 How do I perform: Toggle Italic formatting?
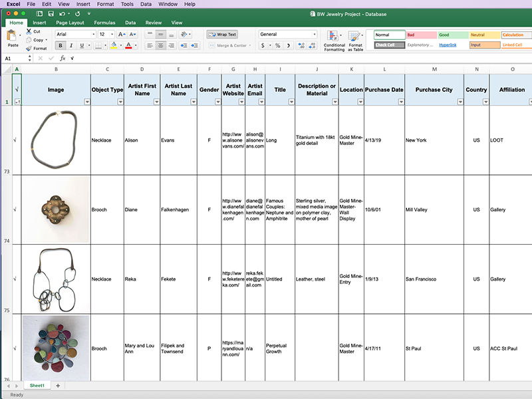click(71, 45)
